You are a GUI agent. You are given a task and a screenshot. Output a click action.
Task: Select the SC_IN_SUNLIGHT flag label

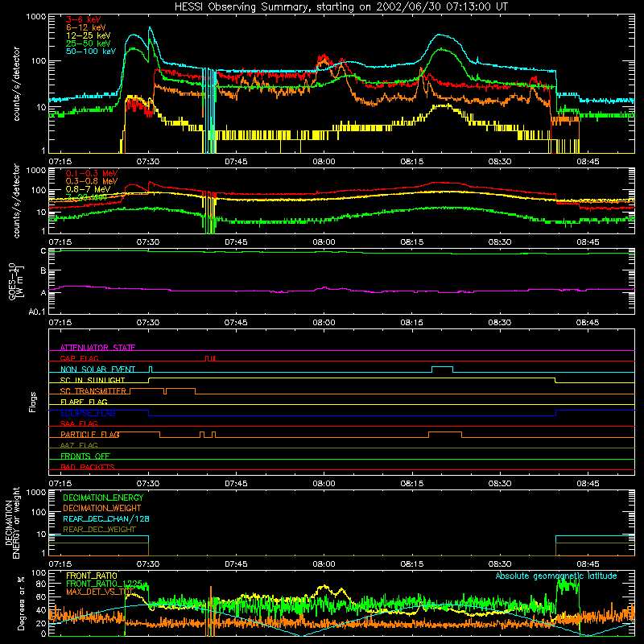pyautogui.click(x=93, y=380)
